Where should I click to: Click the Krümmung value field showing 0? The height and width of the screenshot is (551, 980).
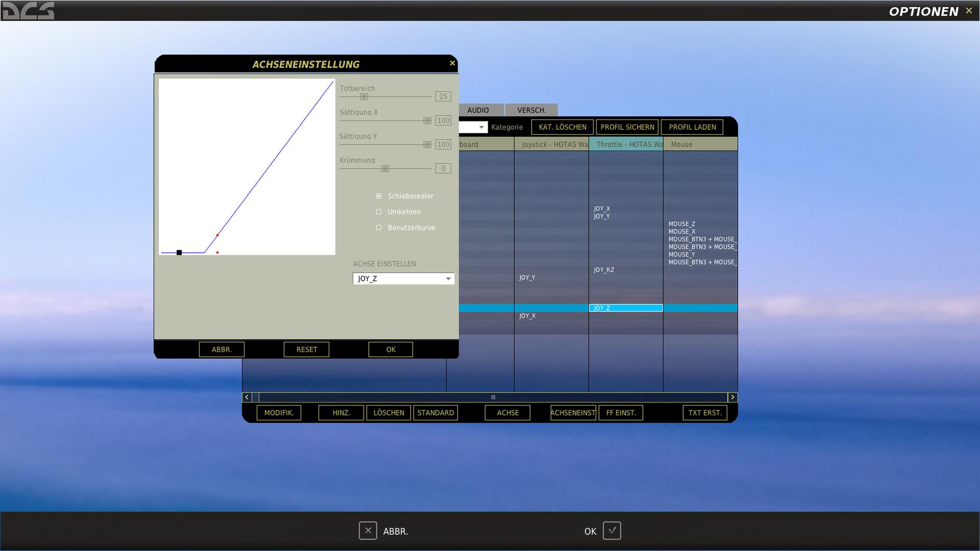point(443,169)
